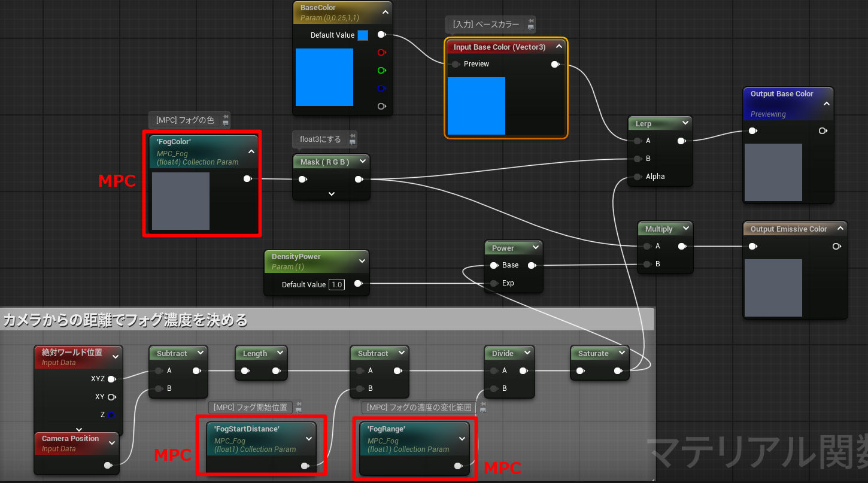Click the カメラからの距離でフォグ濃度を決める comment title
Viewport: 868px width, 483px height.
pyautogui.click(x=126, y=320)
